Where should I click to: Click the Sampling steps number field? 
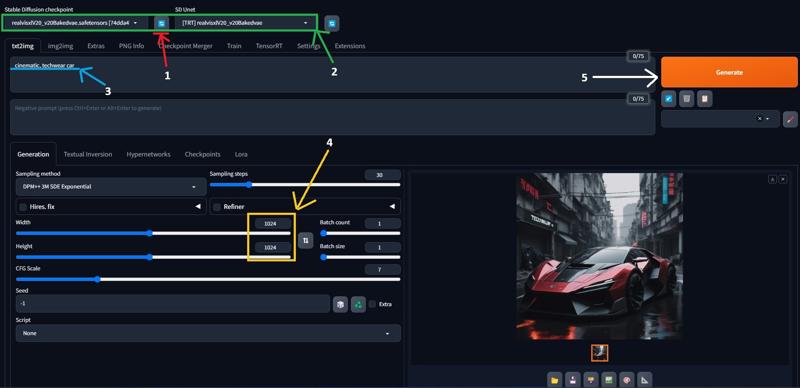coord(383,175)
